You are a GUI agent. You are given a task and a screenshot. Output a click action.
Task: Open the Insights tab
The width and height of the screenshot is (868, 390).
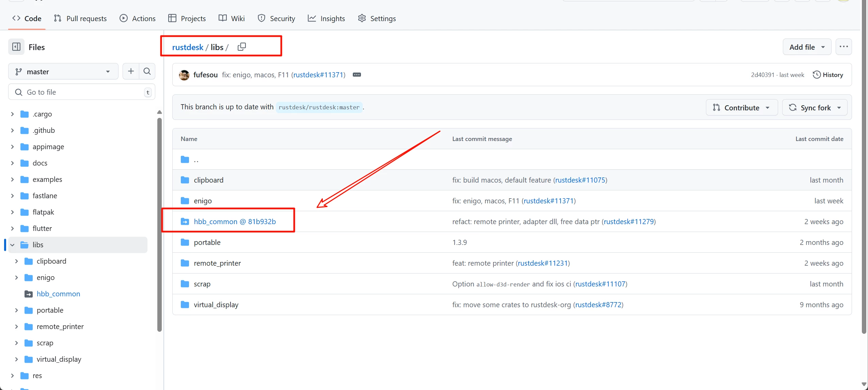pos(326,18)
